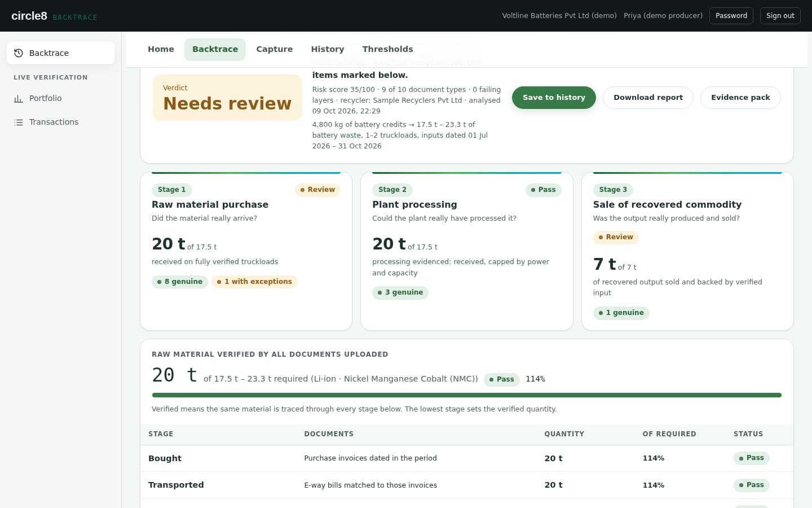Open the Evidence pack
This screenshot has height=508, width=812.
[x=740, y=97]
